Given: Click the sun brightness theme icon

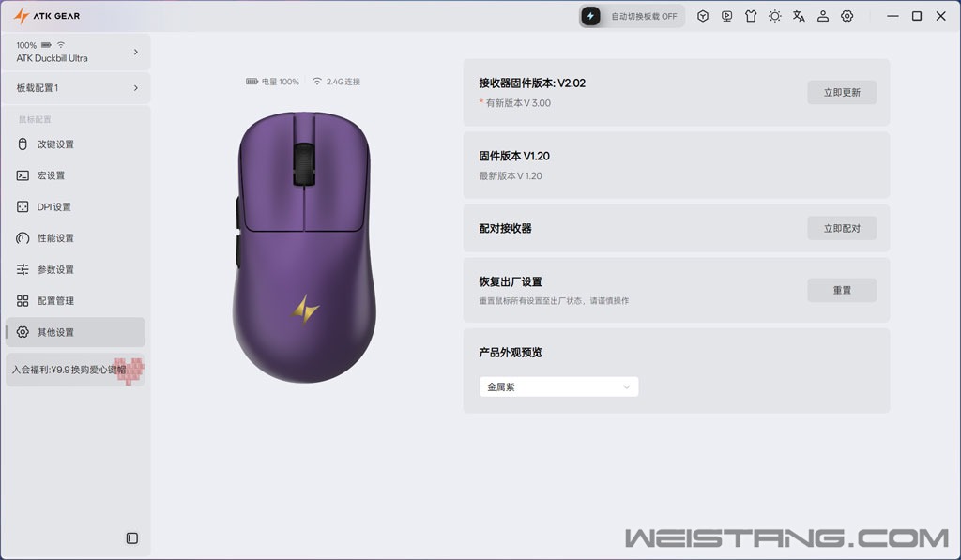Looking at the screenshot, I should click(x=774, y=17).
